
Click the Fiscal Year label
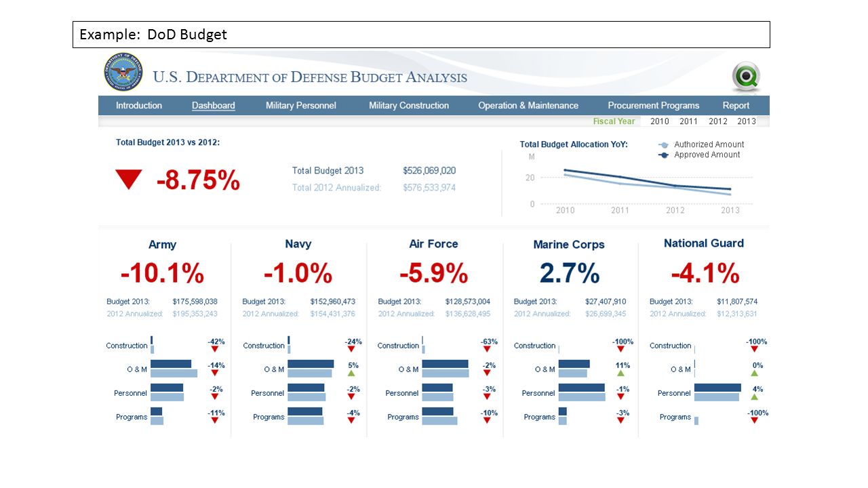click(x=614, y=121)
